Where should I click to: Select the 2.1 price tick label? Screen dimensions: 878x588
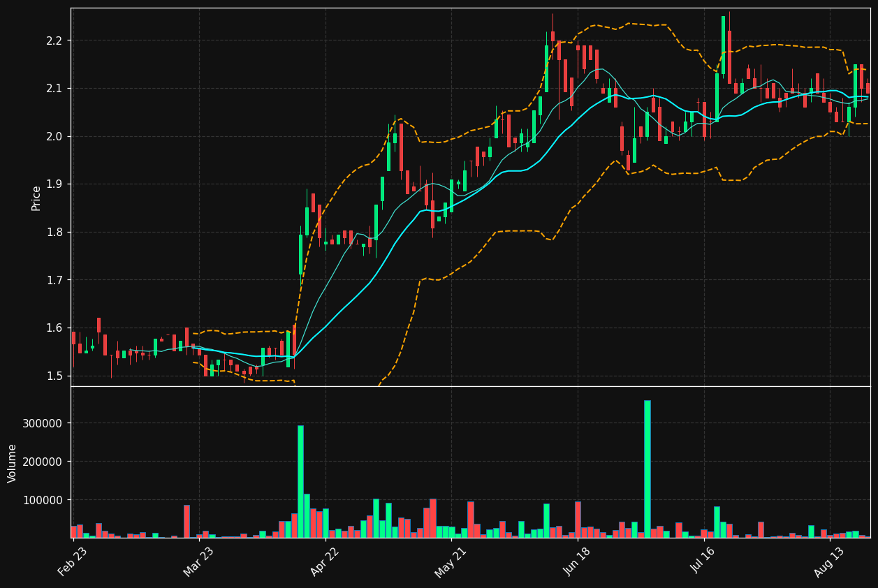[55, 89]
